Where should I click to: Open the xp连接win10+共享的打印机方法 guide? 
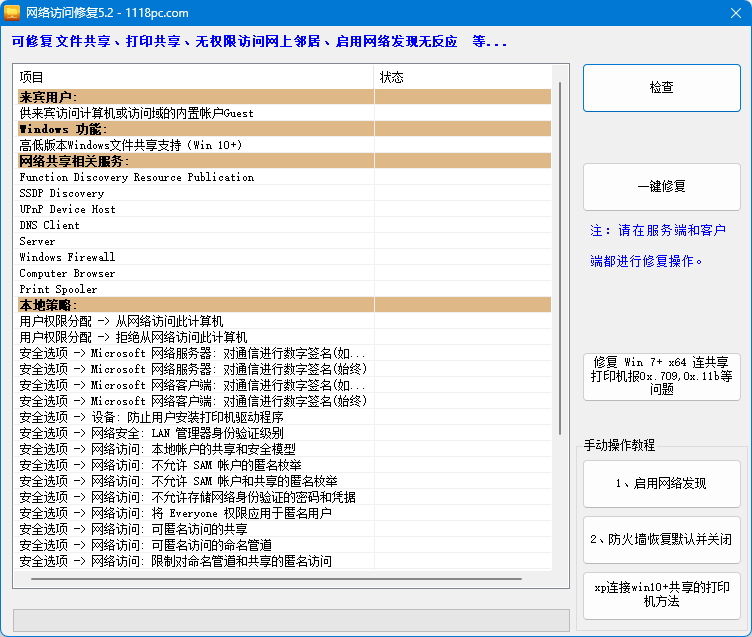pyautogui.click(x=661, y=595)
